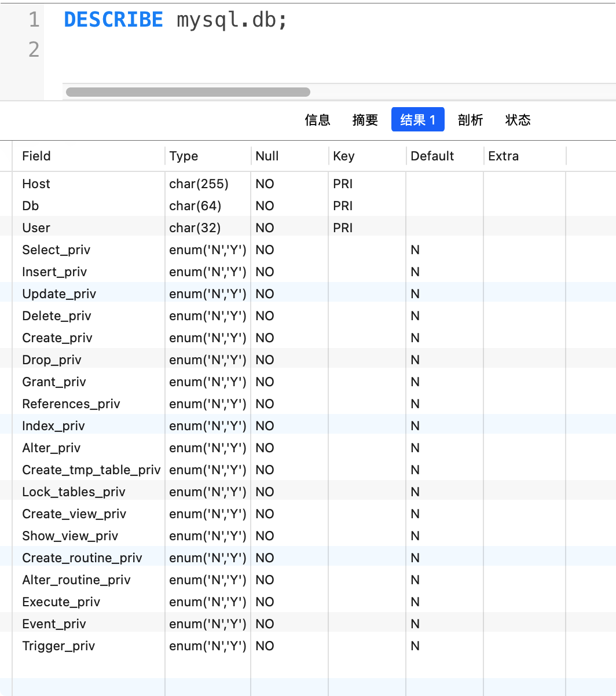Click the Default column header

431,156
